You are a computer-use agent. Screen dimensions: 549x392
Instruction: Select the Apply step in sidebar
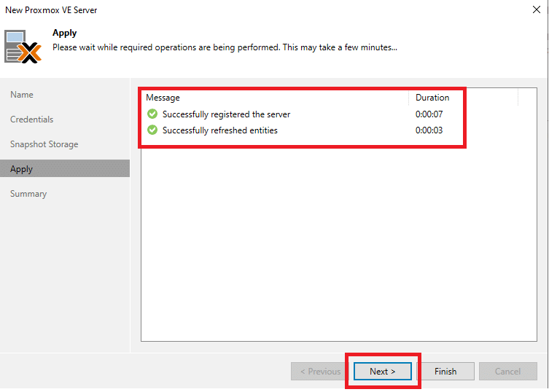coord(65,169)
